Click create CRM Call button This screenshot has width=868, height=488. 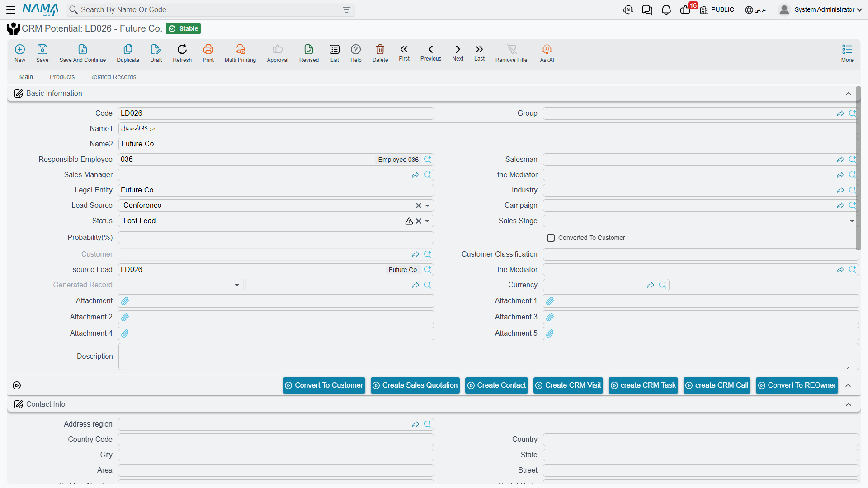coord(717,385)
